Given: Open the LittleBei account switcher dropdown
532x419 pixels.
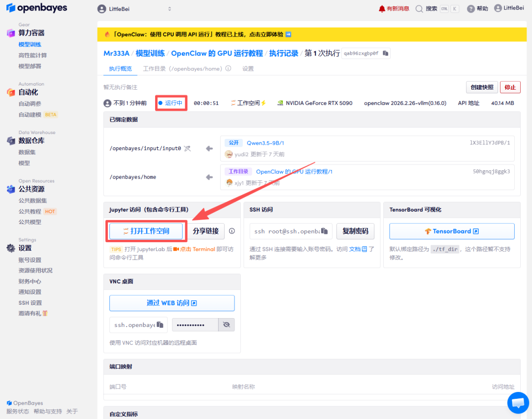Looking at the screenshot, I should (x=134, y=9).
